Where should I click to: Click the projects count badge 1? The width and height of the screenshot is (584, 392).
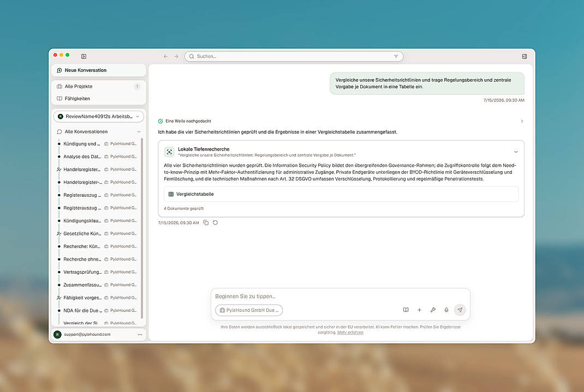[x=137, y=86]
